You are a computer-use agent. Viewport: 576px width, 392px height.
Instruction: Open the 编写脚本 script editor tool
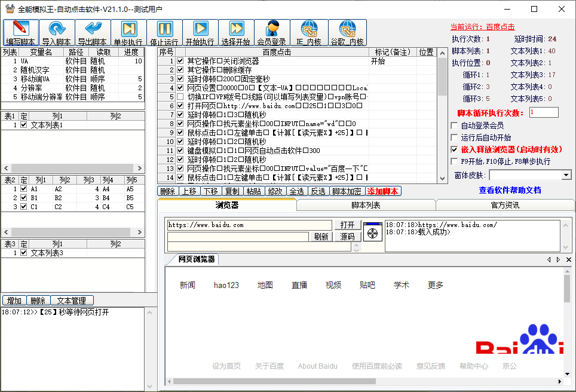[21, 33]
